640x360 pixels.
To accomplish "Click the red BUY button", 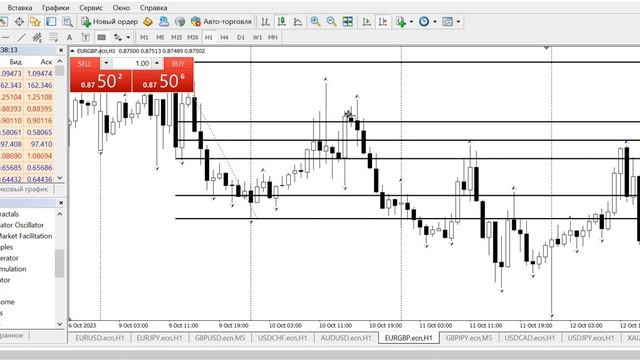I will tap(178, 64).
